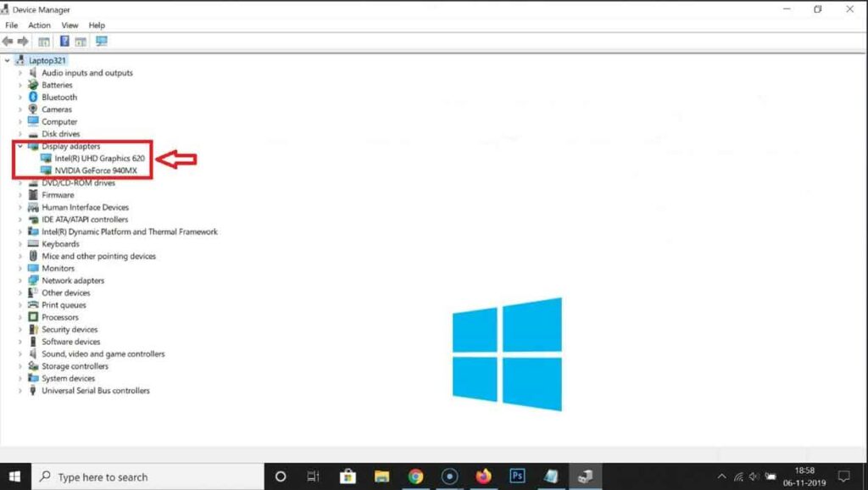
Task: Click the Scan for hardware changes toolbar icon
Action: pyautogui.click(x=102, y=41)
